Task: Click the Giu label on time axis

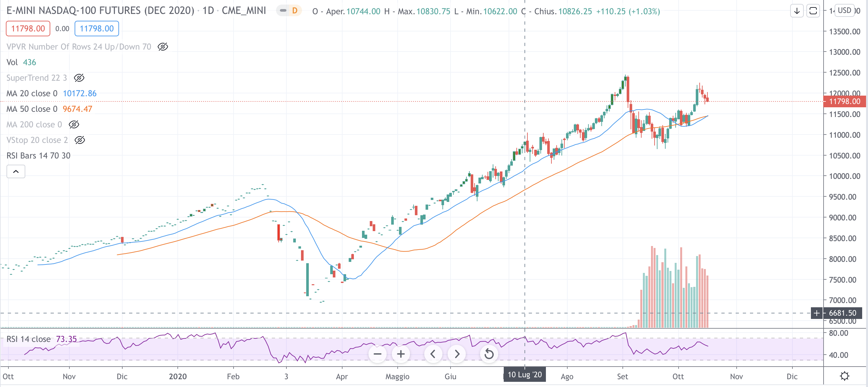Action: pyautogui.click(x=450, y=377)
